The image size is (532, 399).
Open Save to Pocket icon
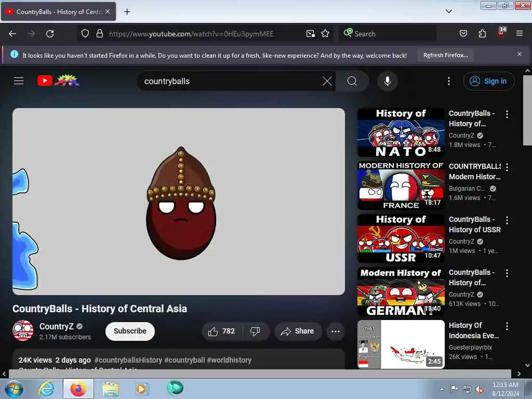463,33
